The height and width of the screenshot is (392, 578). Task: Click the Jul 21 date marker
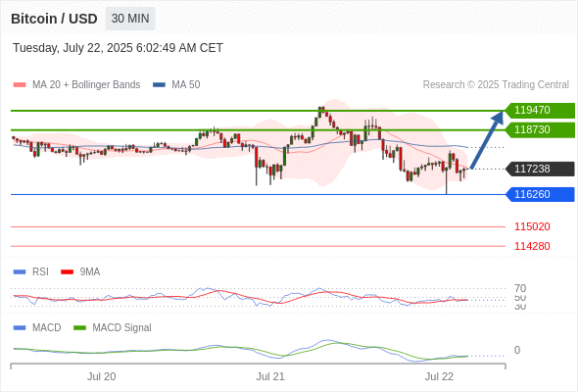pos(270,376)
